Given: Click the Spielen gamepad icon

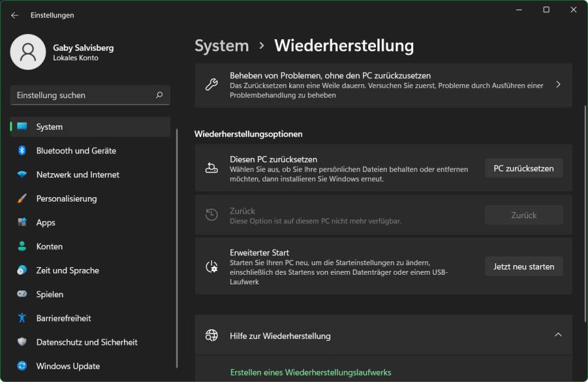Looking at the screenshot, I should (x=22, y=294).
